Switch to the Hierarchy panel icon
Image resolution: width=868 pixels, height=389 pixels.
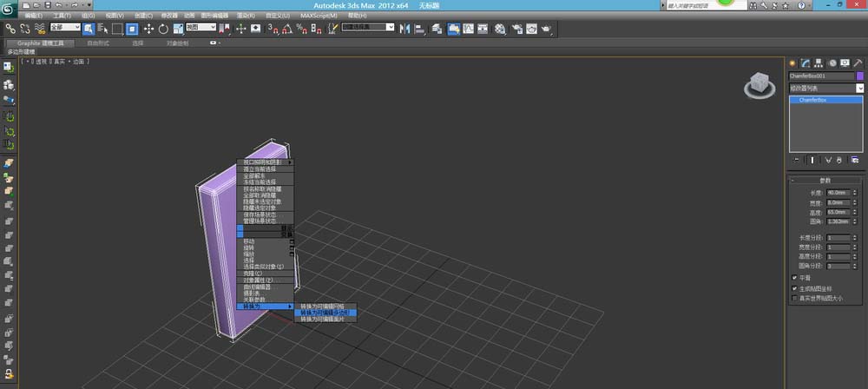819,63
